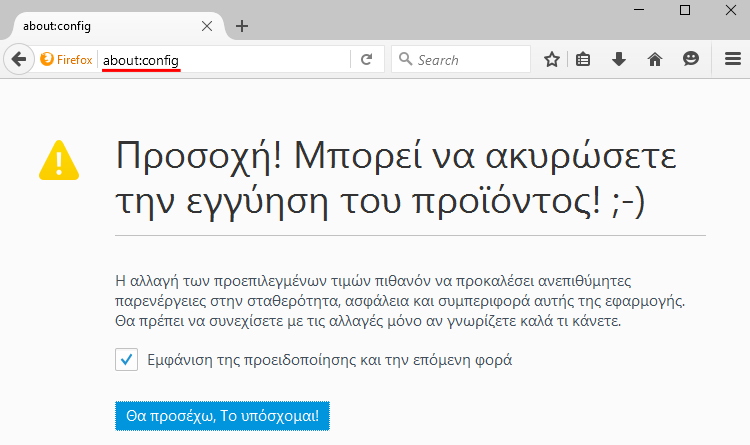
Task: Show bookmarks list icon
Action: 583,59
